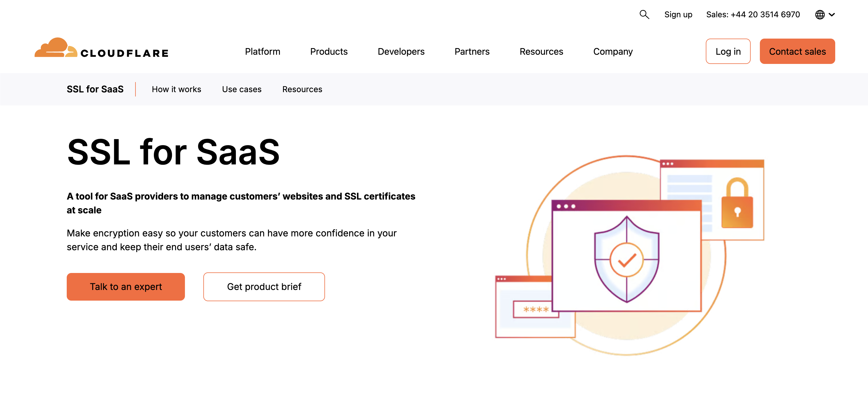The width and height of the screenshot is (868, 406).
Task: Click the SSL for SaaS main heading
Action: [173, 152]
